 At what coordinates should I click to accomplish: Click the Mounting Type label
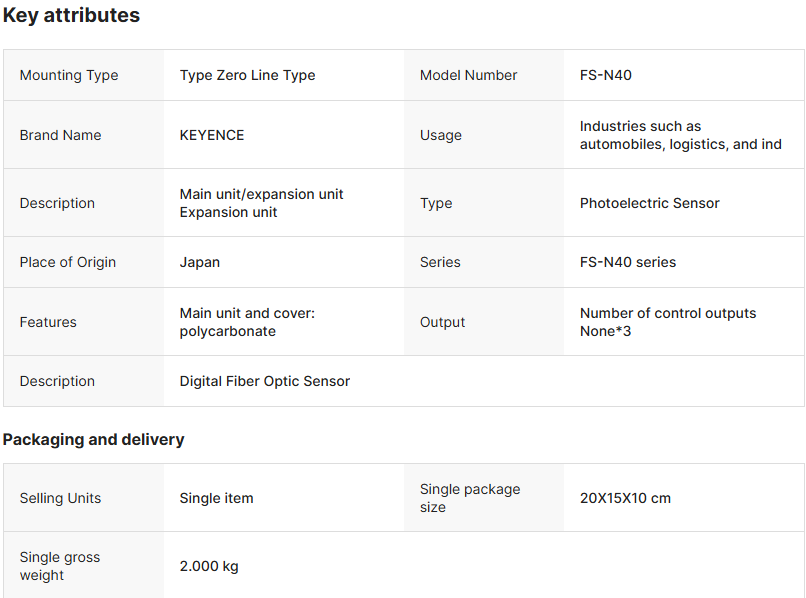[x=69, y=75]
